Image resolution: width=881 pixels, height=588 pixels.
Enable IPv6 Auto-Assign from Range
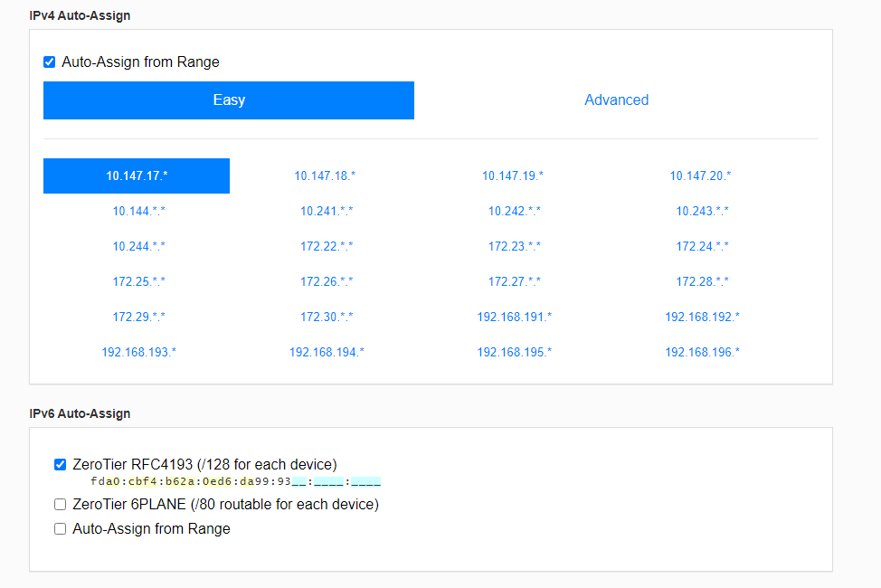pos(61,529)
